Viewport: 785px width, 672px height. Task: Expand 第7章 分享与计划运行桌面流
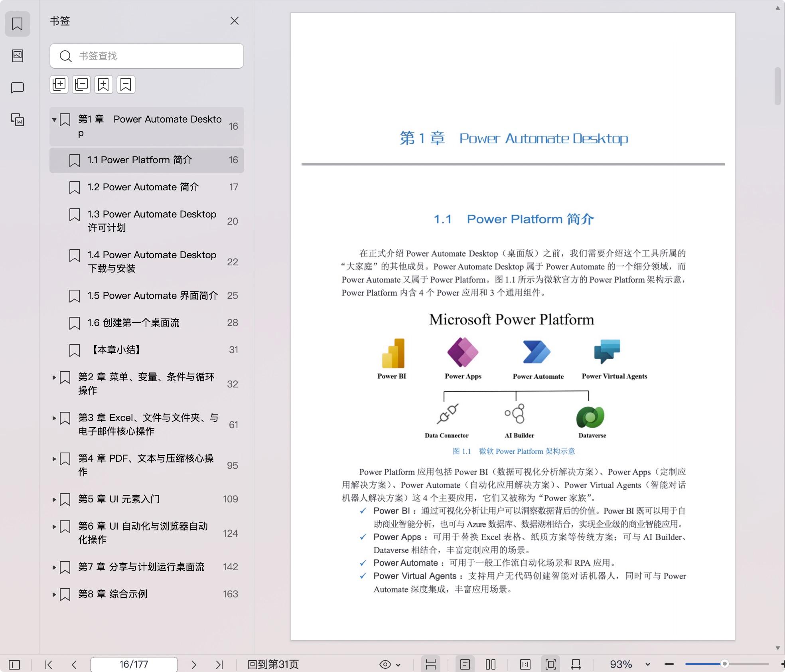coord(54,567)
